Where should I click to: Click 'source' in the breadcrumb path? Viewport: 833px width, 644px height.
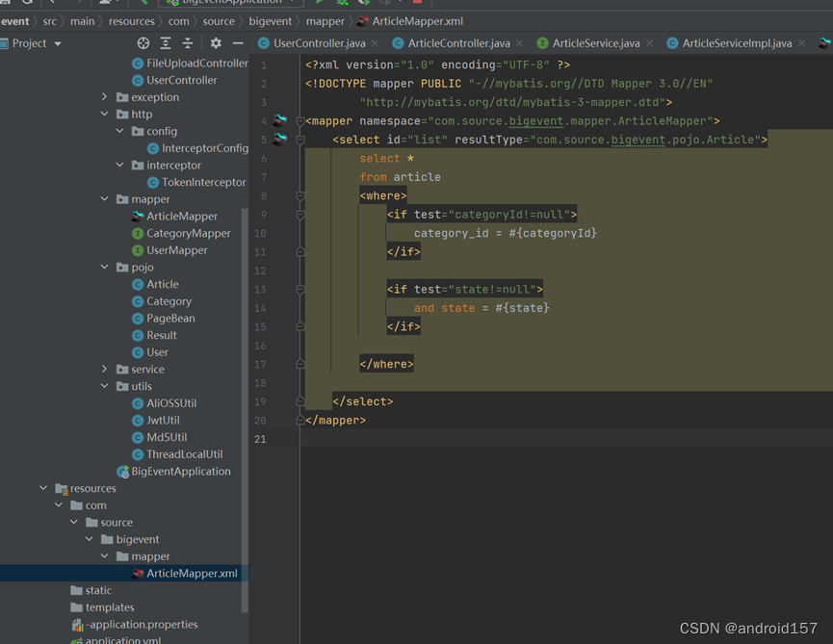(219, 21)
